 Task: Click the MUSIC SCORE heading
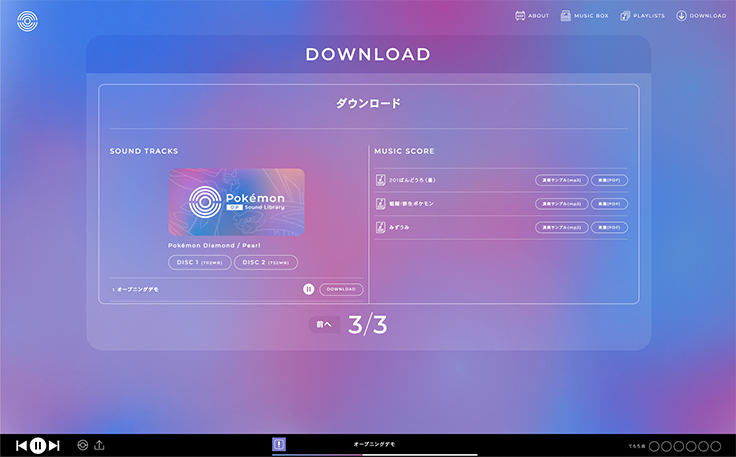(404, 151)
